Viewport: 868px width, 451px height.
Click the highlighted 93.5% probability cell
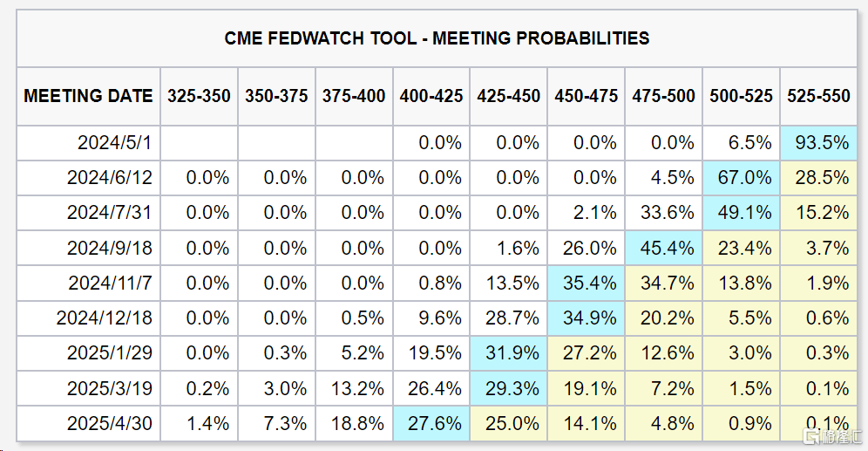click(818, 143)
